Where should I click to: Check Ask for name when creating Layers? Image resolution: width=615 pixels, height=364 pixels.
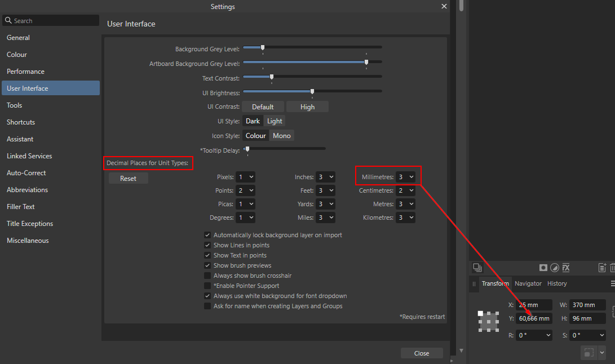point(207,306)
